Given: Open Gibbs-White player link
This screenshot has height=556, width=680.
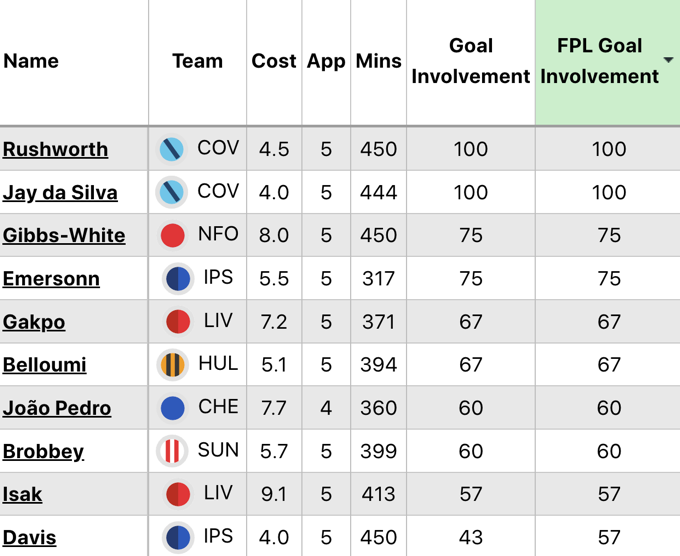Looking at the screenshot, I should 64,235.
